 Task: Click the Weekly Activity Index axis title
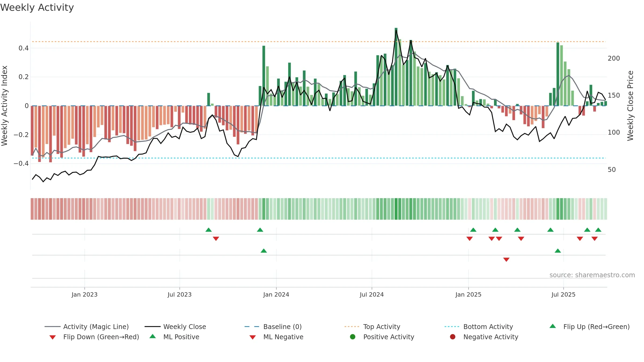coord(4,106)
